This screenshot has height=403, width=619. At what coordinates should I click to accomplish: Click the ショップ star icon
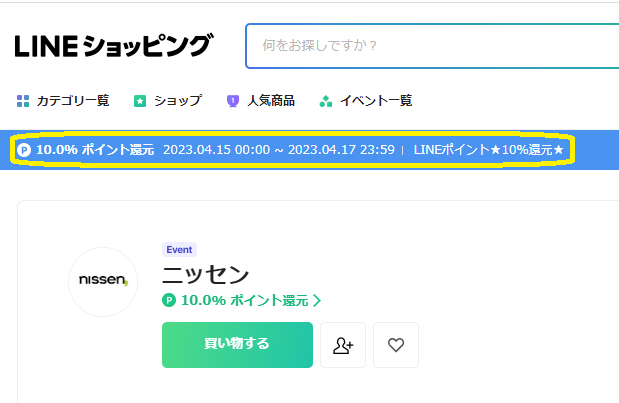click(x=140, y=101)
